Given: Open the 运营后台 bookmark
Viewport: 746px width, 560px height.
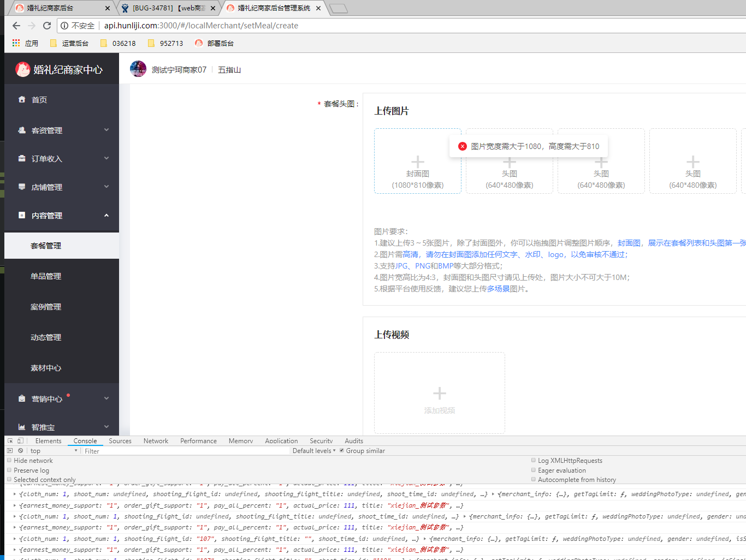Looking at the screenshot, I should click(x=69, y=43).
